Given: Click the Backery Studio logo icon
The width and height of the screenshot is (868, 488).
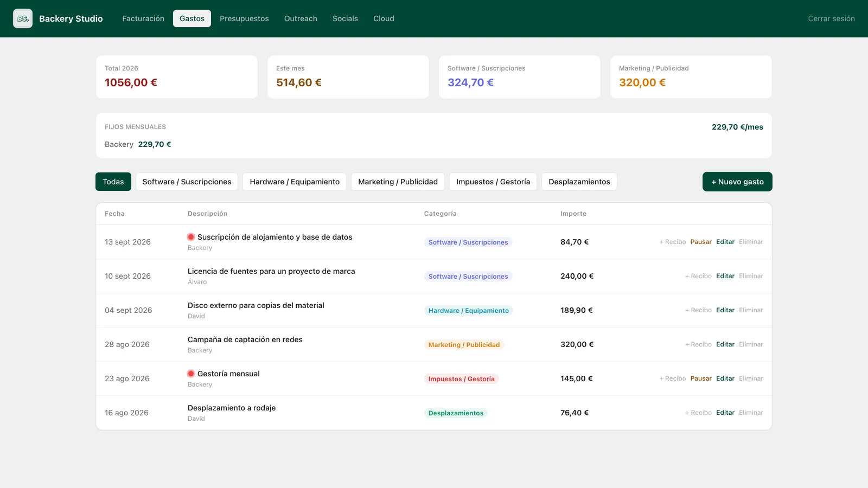Looking at the screenshot, I should [x=23, y=18].
